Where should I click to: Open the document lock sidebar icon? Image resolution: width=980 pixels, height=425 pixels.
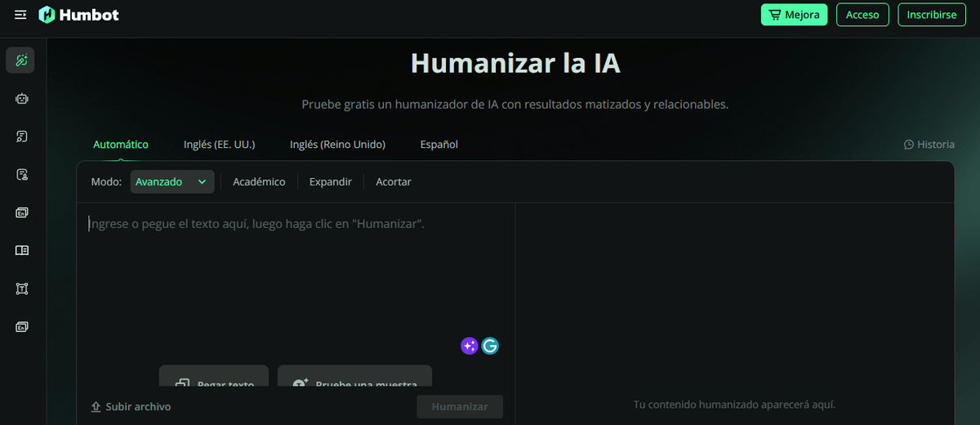(21, 175)
